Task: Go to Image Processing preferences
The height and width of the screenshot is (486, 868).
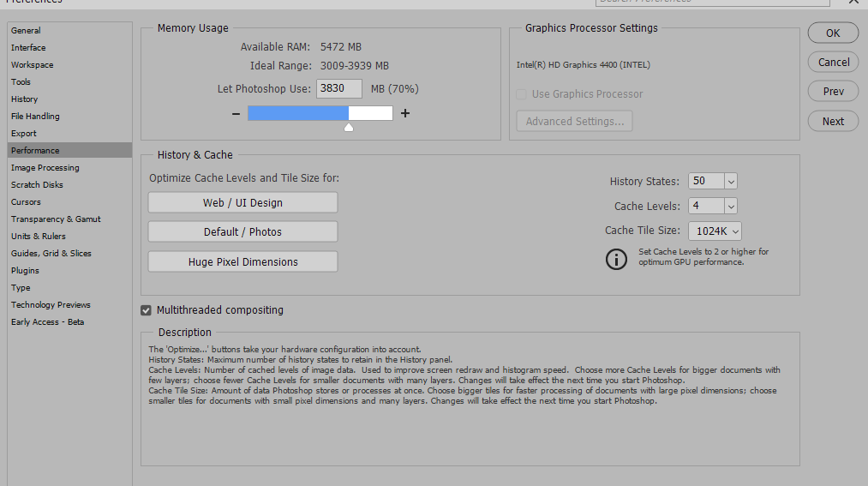Action: tap(69, 168)
